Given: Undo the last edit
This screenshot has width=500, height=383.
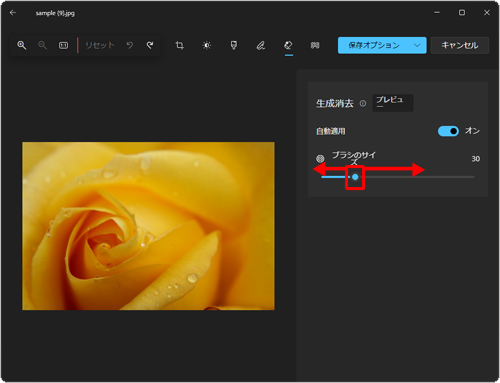Looking at the screenshot, I should [x=130, y=45].
